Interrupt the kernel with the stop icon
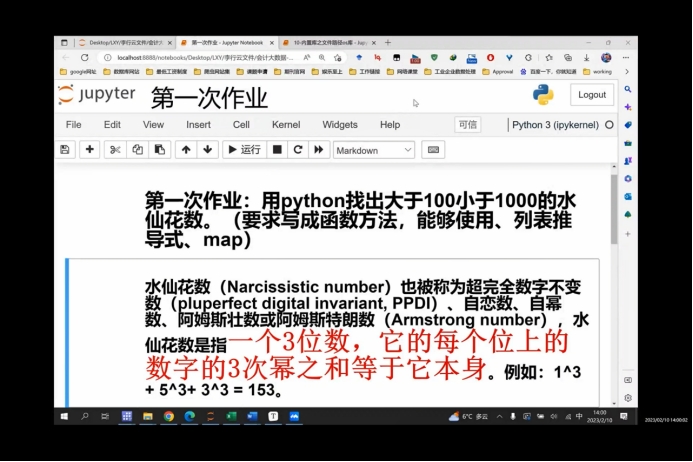Screen dimensions: 693x462 tap(277, 150)
